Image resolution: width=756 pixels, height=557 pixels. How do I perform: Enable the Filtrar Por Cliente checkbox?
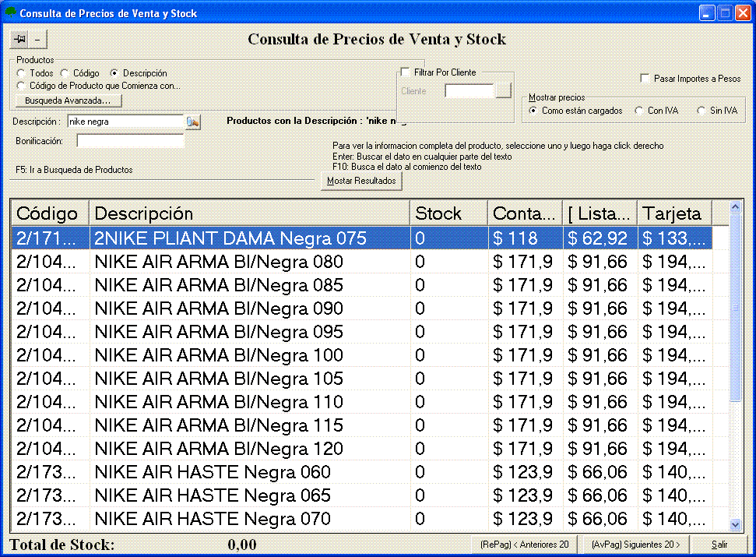click(x=406, y=72)
